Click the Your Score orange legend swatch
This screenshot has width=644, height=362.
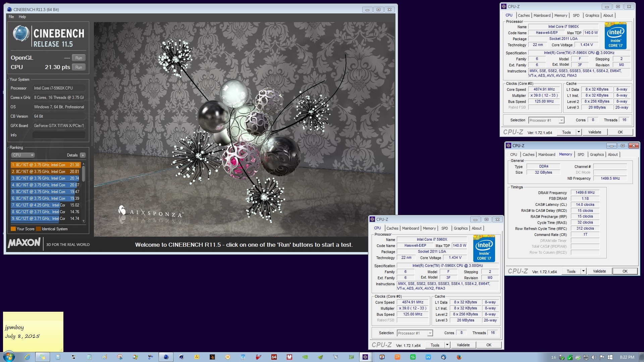tap(13, 229)
